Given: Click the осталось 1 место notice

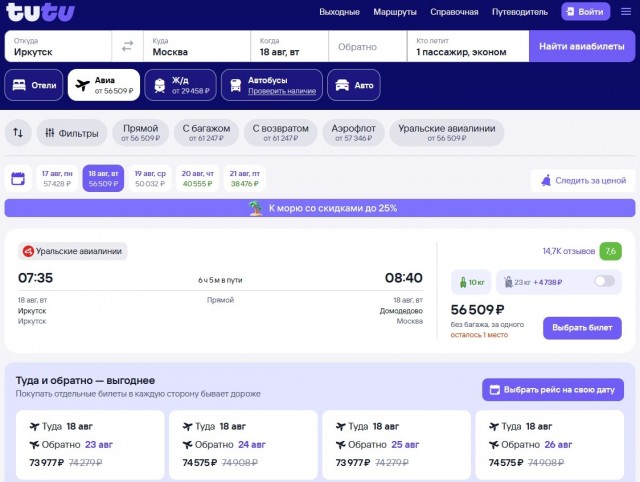Looking at the screenshot, I should click(479, 335).
